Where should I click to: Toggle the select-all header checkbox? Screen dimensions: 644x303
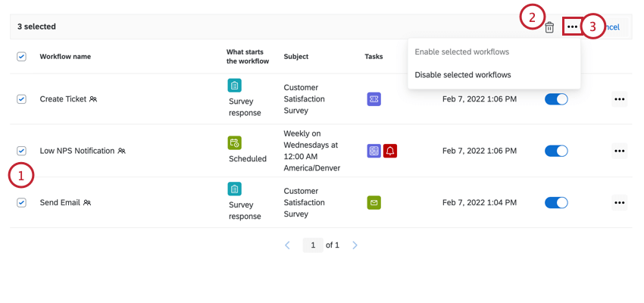tap(21, 56)
